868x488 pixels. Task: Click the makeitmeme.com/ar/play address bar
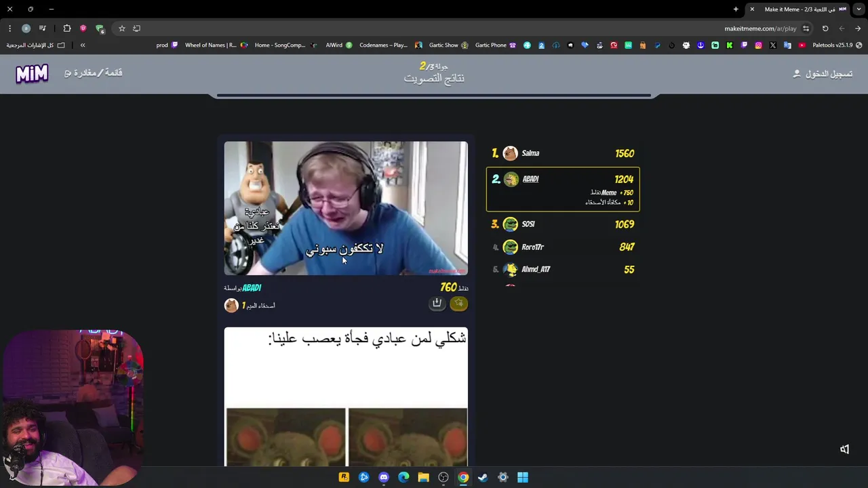[x=760, y=28]
